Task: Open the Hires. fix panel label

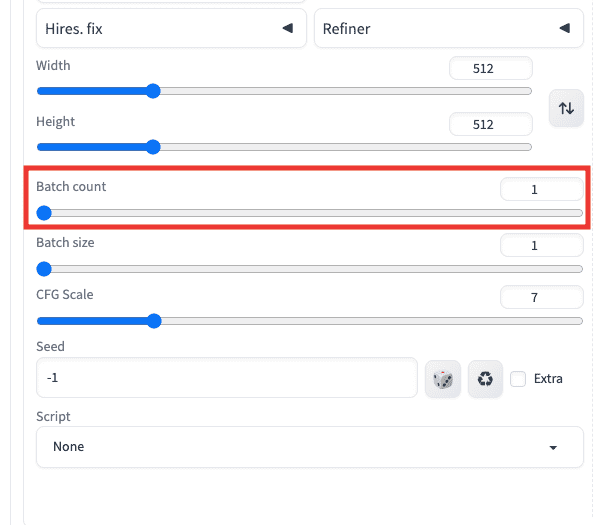Action: pyautogui.click(x=74, y=29)
